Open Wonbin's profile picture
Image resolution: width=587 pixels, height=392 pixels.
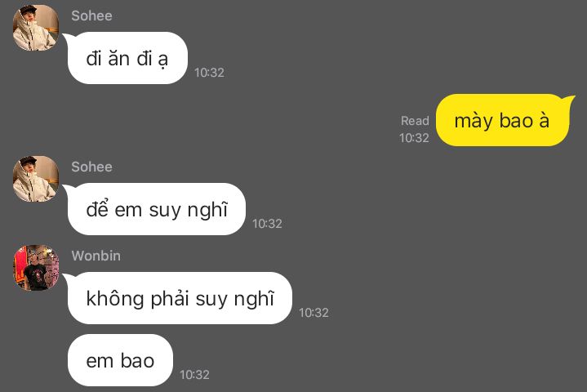[x=36, y=268]
